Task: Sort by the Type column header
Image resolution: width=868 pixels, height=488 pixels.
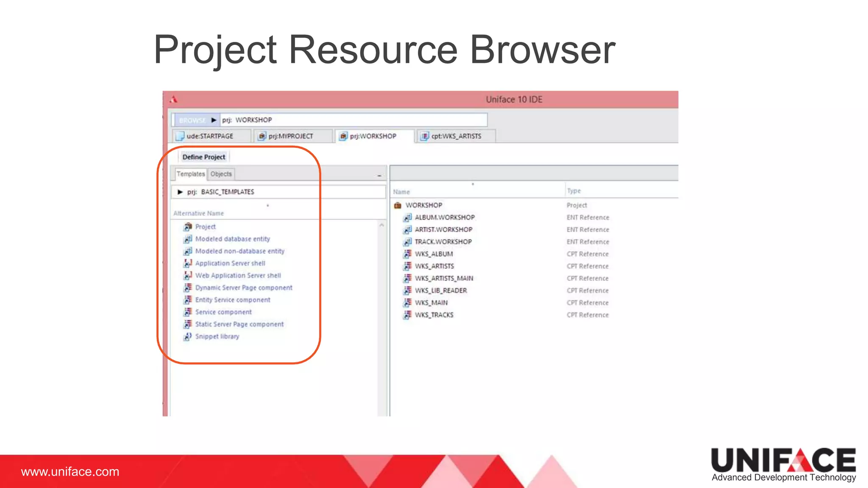Action: pos(574,191)
